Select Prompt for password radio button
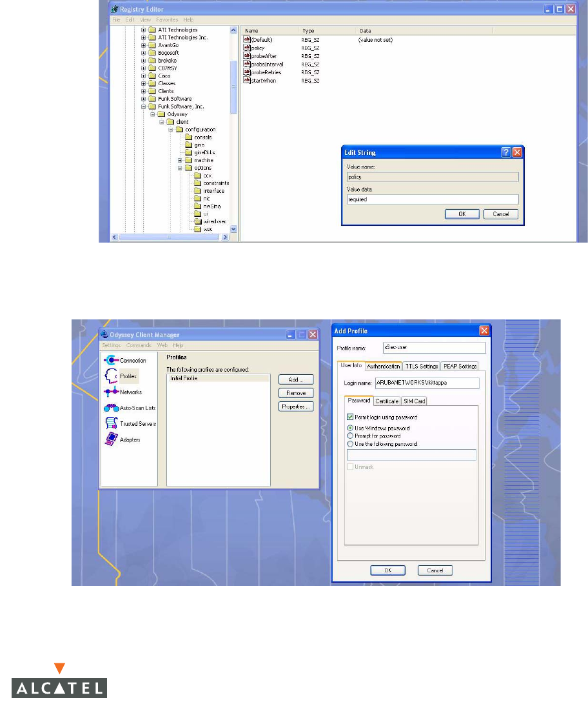 point(350,436)
